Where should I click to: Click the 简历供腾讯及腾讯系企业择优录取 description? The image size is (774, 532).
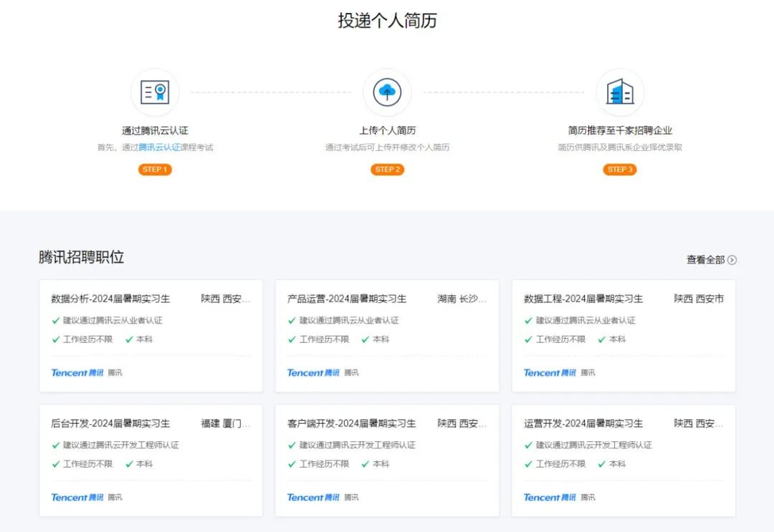tap(620, 147)
